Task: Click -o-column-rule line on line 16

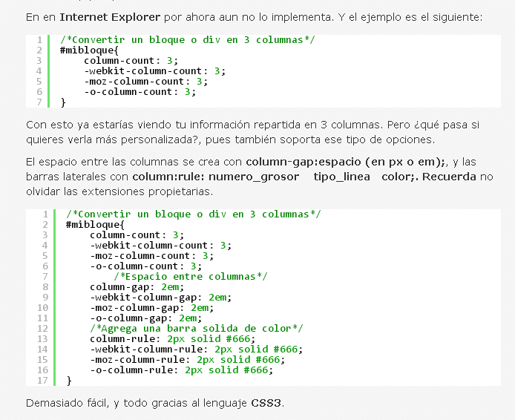Action: (x=182, y=370)
